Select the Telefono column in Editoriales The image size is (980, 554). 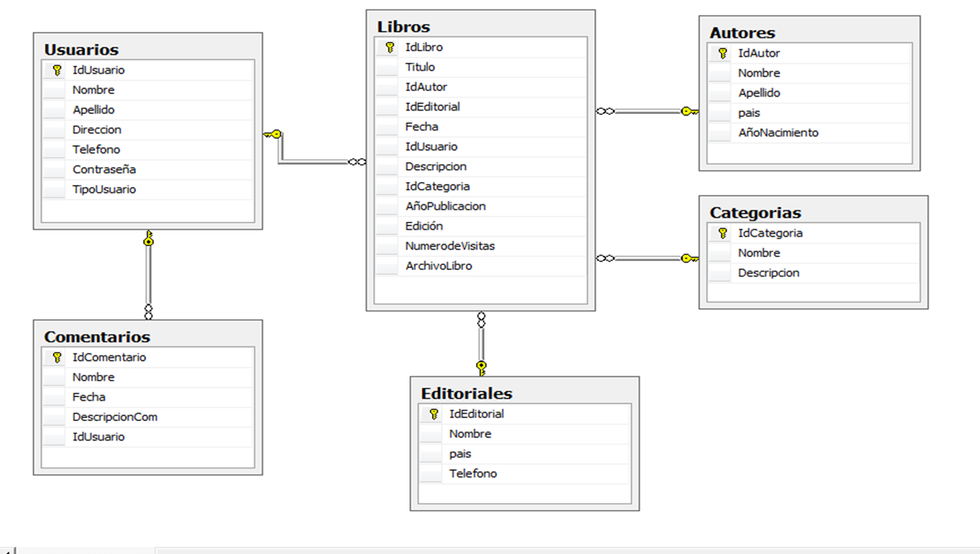474,473
